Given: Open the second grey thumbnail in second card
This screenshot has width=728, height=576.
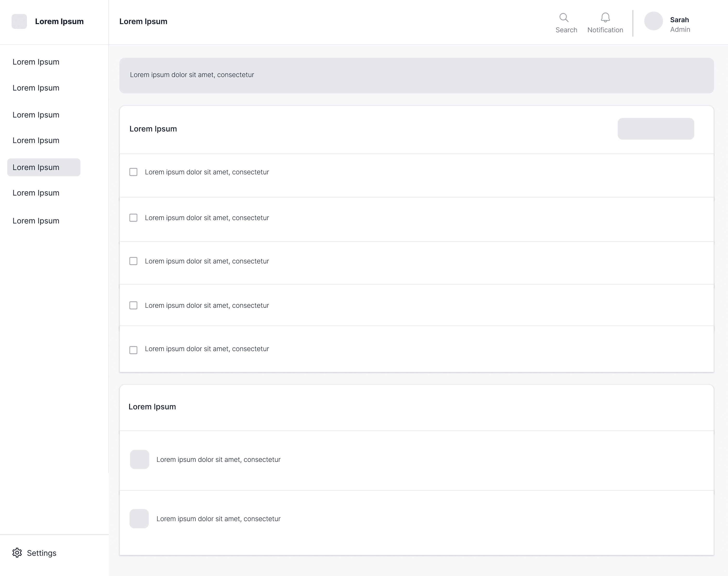Looking at the screenshot, I should (139, 519).
